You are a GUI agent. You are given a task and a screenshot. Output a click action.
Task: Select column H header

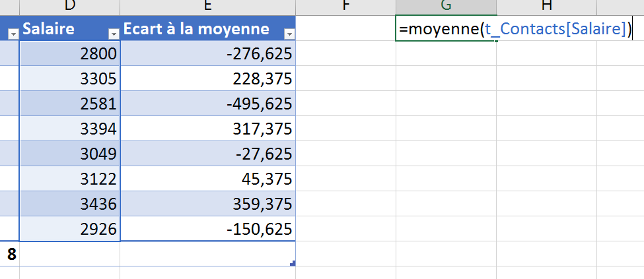point(546,6)
